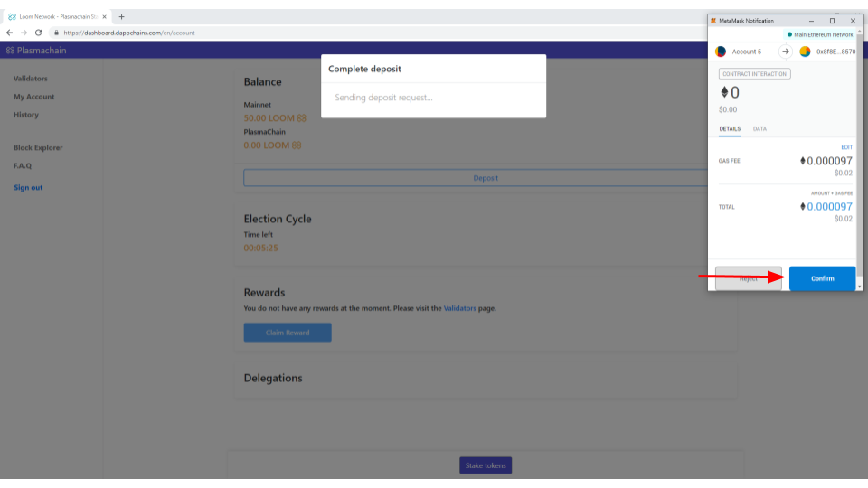This screenshot has width=868, height=488.
Task: Click the CONTRACT INTERACTION label
Action: 754,73
